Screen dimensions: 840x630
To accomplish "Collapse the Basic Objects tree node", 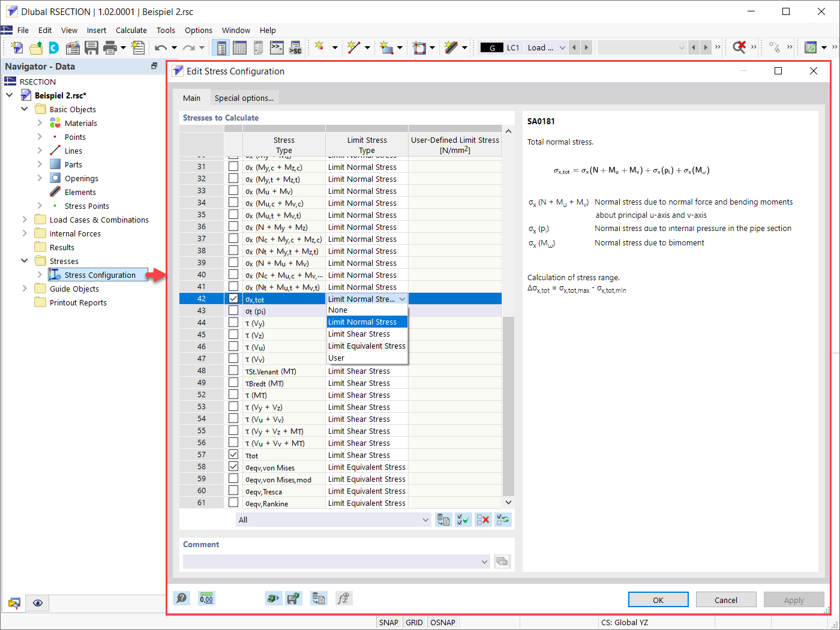I will [x=24, y=109].
